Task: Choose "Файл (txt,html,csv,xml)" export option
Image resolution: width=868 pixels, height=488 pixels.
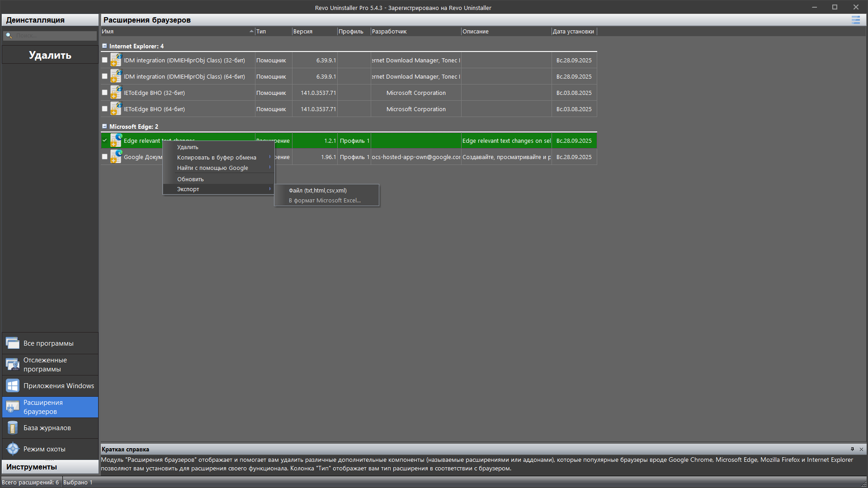Action: click(318, 191)
